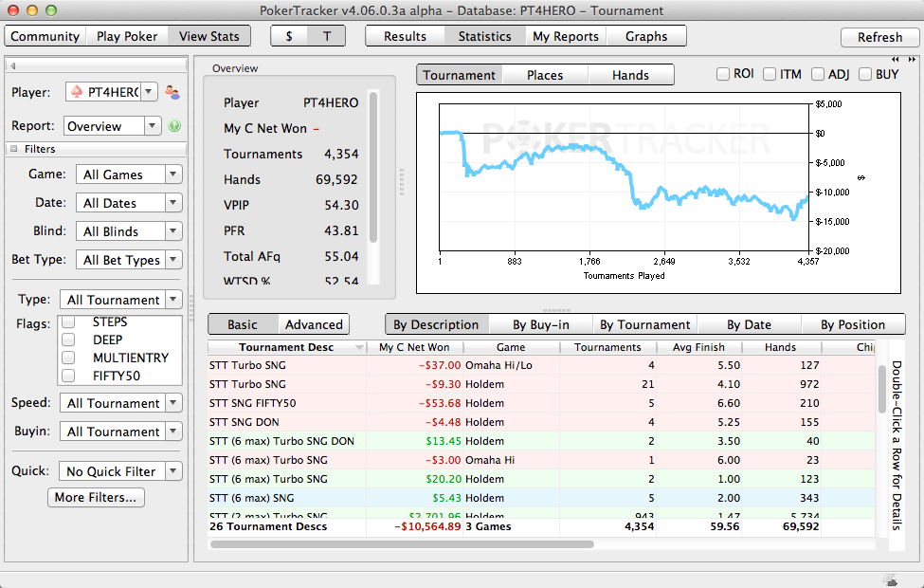Enable the BUY graph checkbox

click(865, 74)
